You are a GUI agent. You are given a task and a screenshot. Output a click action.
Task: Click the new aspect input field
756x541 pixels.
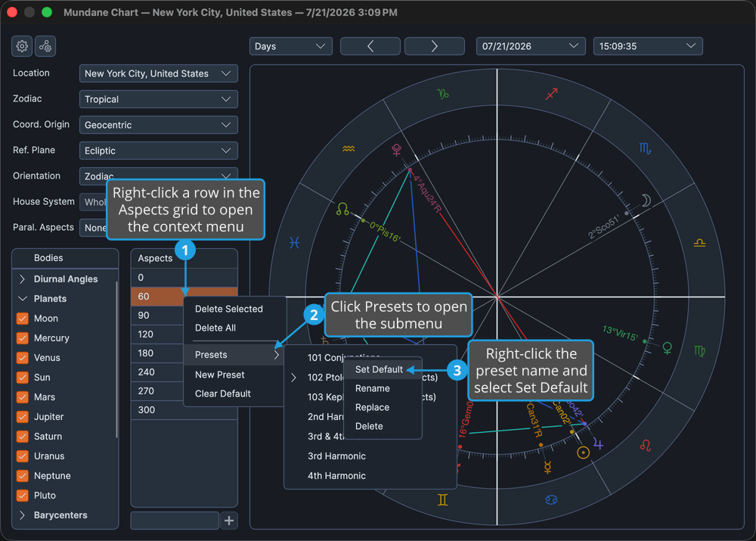pos(175,521)
